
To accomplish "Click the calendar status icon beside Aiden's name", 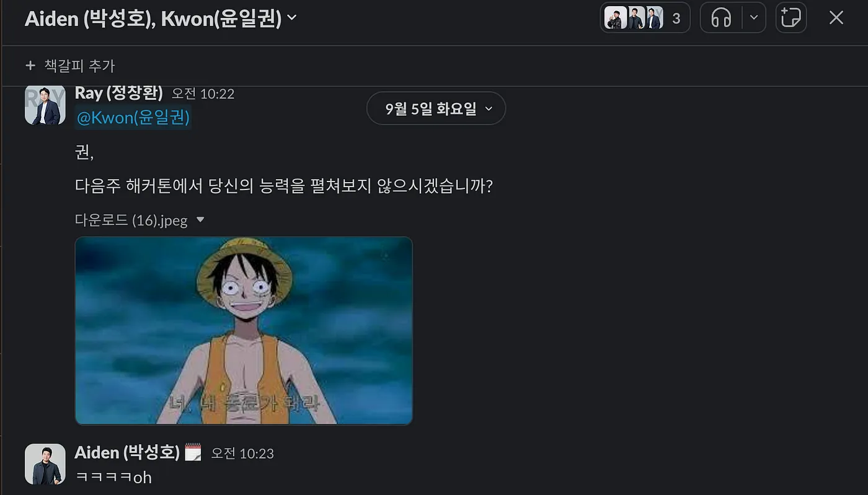I will tap(193, 452).
